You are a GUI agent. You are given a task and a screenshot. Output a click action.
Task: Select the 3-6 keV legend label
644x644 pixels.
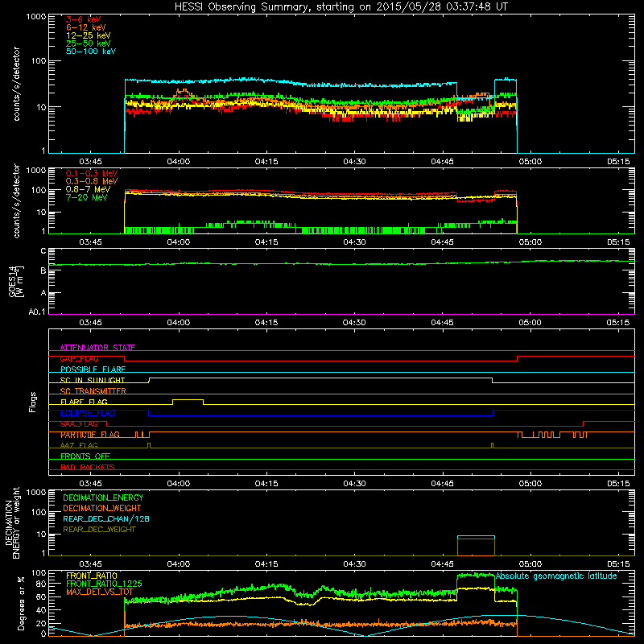click(x=84, y=19)
